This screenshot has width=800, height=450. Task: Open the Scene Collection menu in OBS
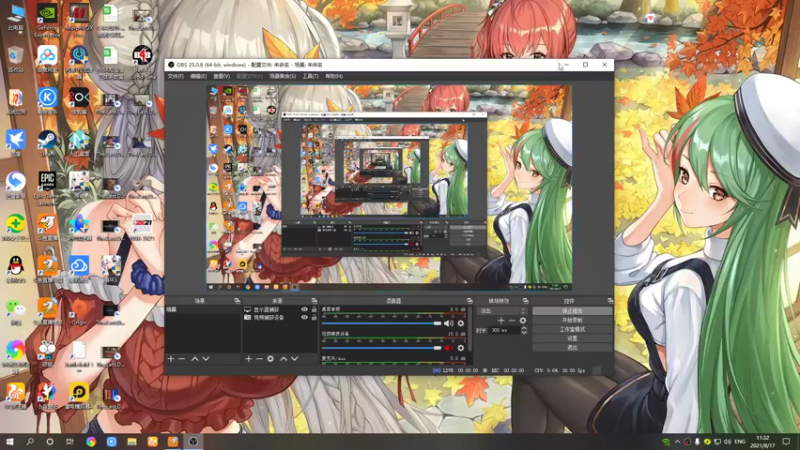282,76
